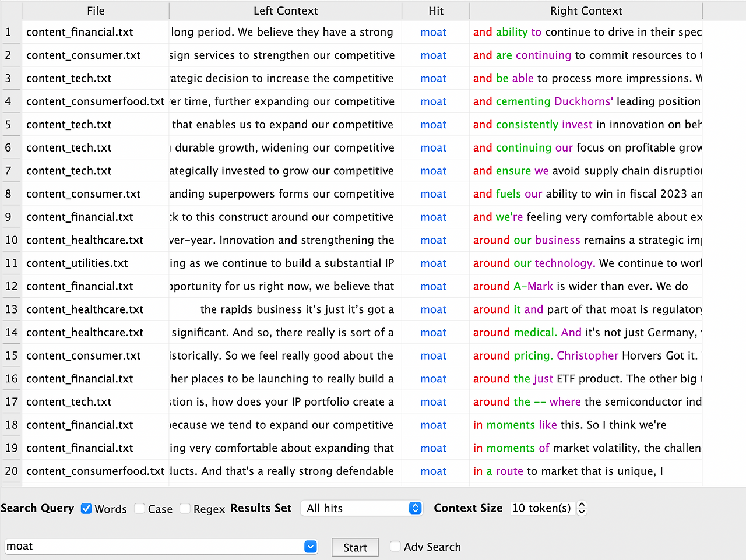This screenshot has height=560, width=746.
Task: Click the Context Size '10 token(s)' field
Action: coord(543,508)
